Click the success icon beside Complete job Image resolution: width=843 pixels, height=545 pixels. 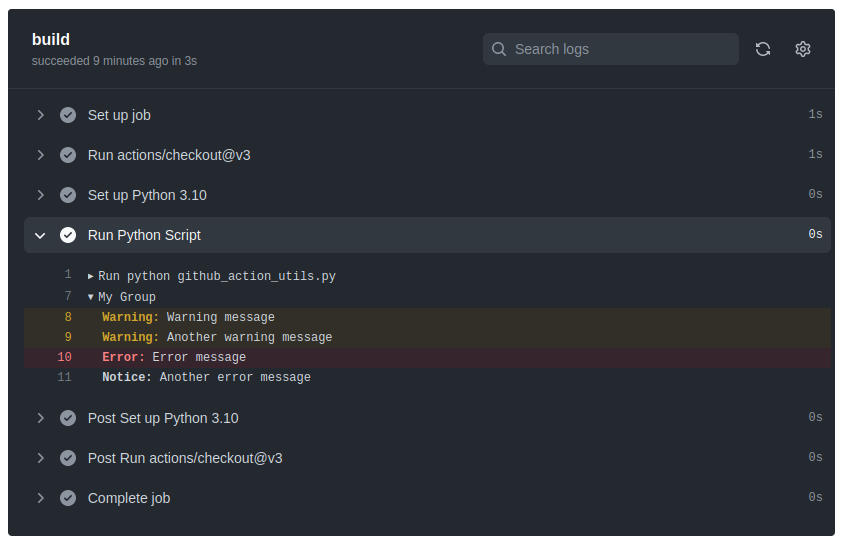pyautogui.click(x=68, y=498)
